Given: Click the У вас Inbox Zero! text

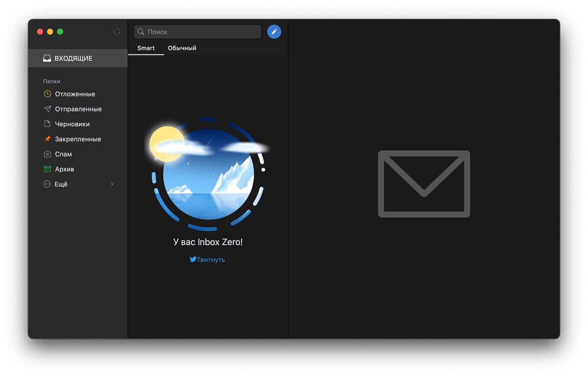Looking at the screenshot, I should (x=208, y=242).
